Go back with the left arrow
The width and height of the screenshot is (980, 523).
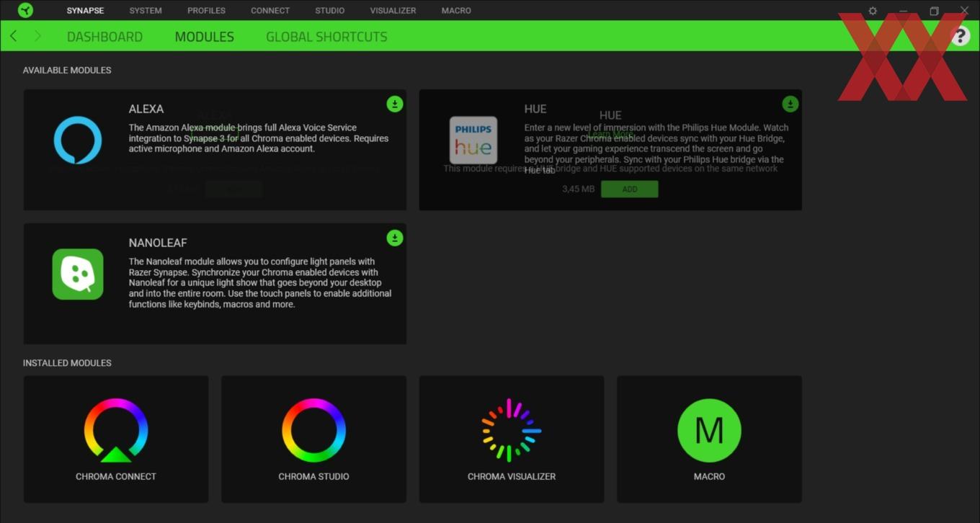pyautogui.click(x=14, y=36)
